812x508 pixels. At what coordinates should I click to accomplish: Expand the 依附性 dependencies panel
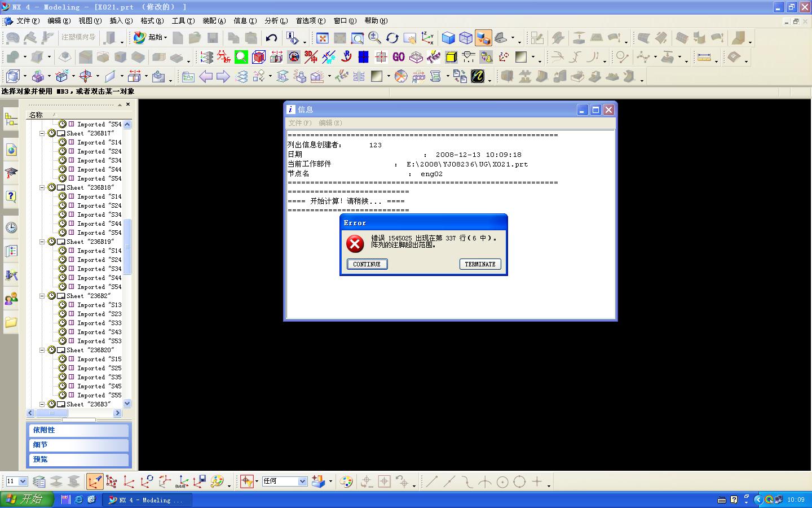[x=78, y=430]
